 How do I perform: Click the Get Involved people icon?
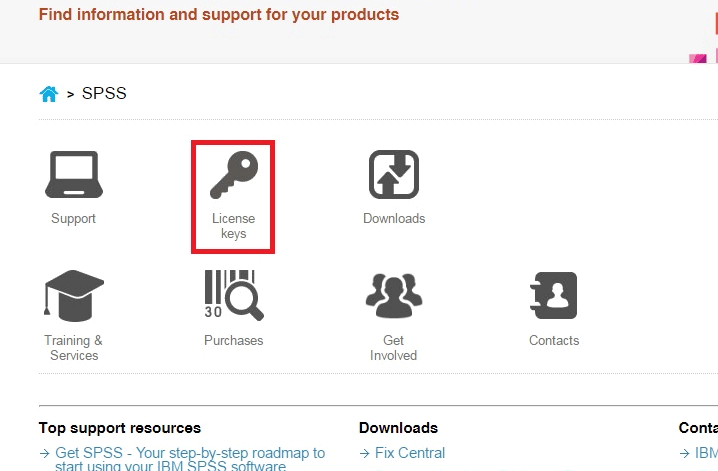coord(393,296)
